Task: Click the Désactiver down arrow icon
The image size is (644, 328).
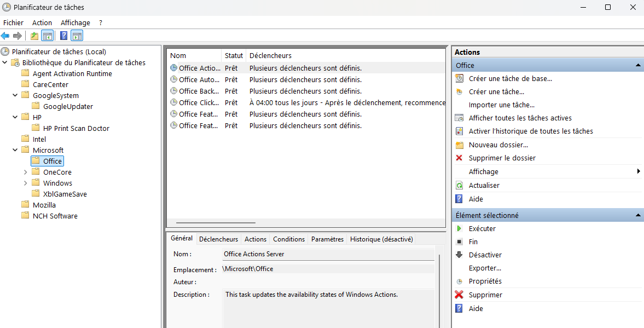Action: tap(459, 255)
